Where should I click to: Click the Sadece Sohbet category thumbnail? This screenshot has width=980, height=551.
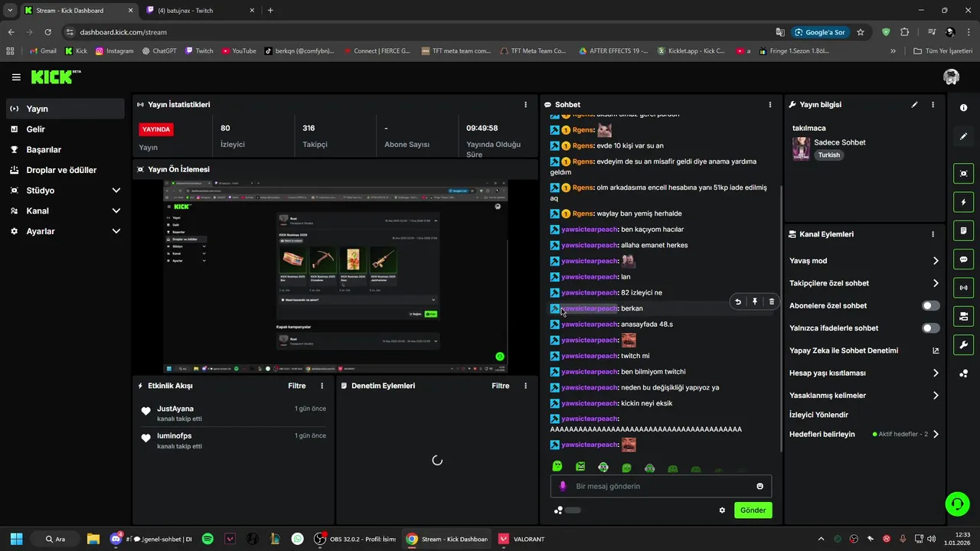click(801, 148)
